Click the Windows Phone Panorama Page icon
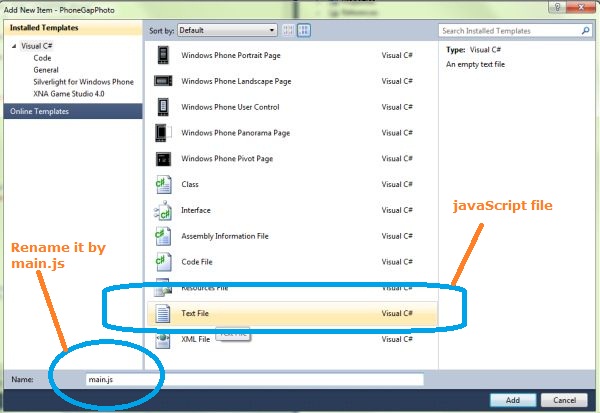 pos(163,133)
